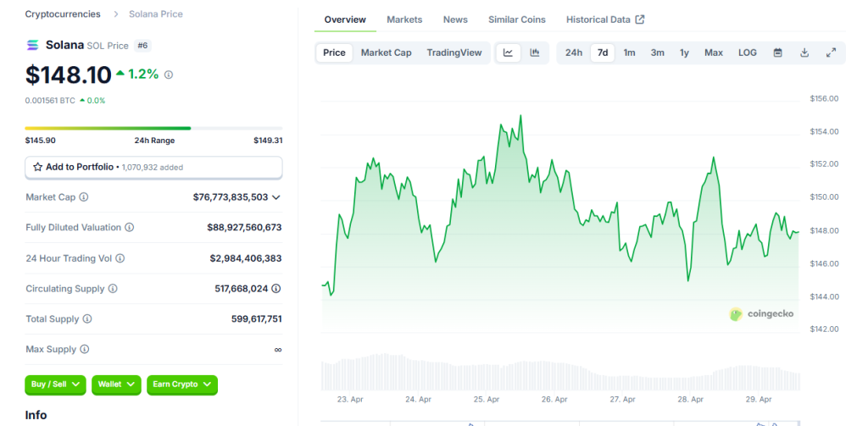Viewport: 868px width, 426px height.
Task: Click the Add to Portfolio button
Action: tap(154, 167)
